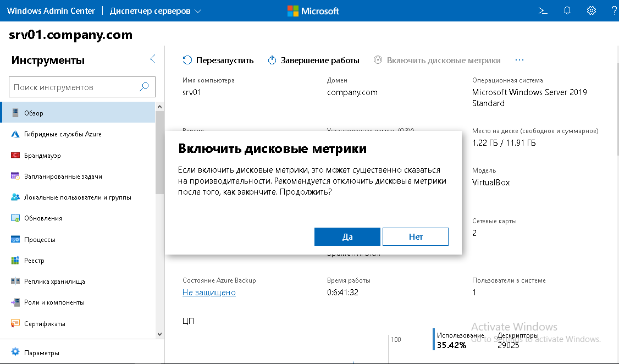Viewport: 619px width, 364px height.
Task: Confirm disk metrics with Да button
Action: pos(347,236)
